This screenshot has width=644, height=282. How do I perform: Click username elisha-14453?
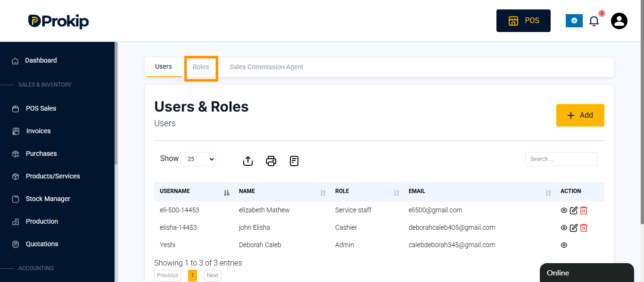(178, 227)
